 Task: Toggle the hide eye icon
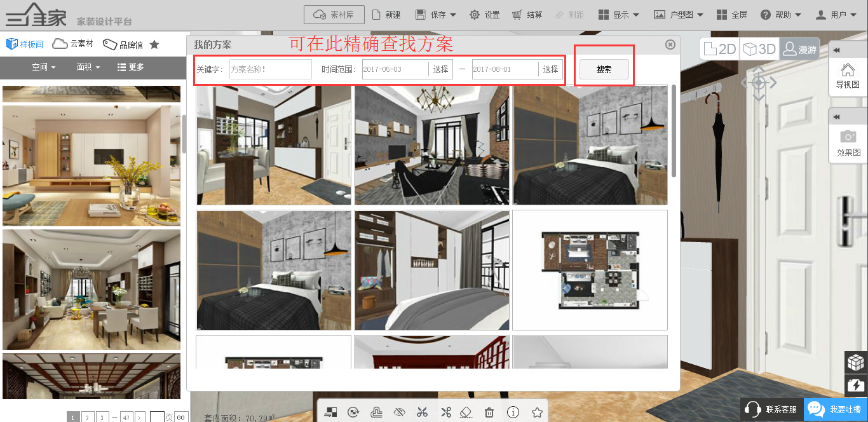tap(399, 412)
